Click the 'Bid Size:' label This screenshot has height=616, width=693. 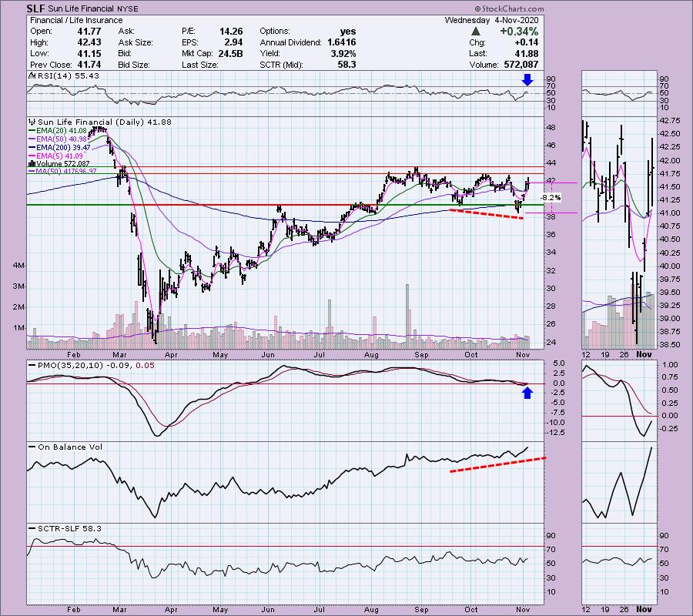[x=134, y=65]
